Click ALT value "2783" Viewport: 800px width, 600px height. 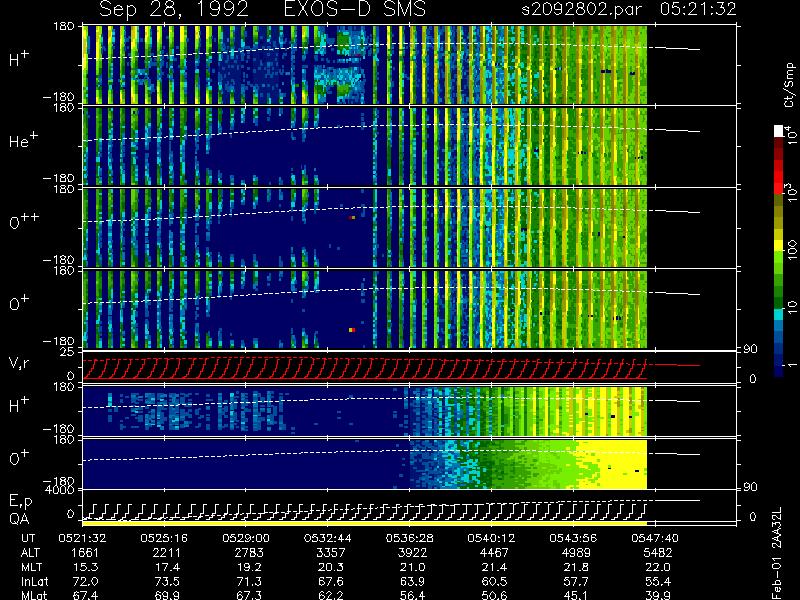[x=249, y=553]
